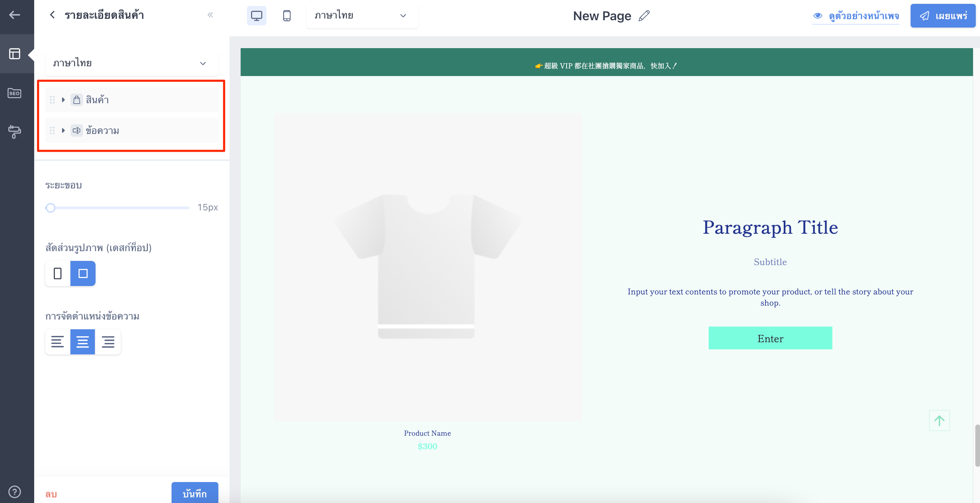
Task: Click the สินค้า row label
Action: tap(97, 100)
